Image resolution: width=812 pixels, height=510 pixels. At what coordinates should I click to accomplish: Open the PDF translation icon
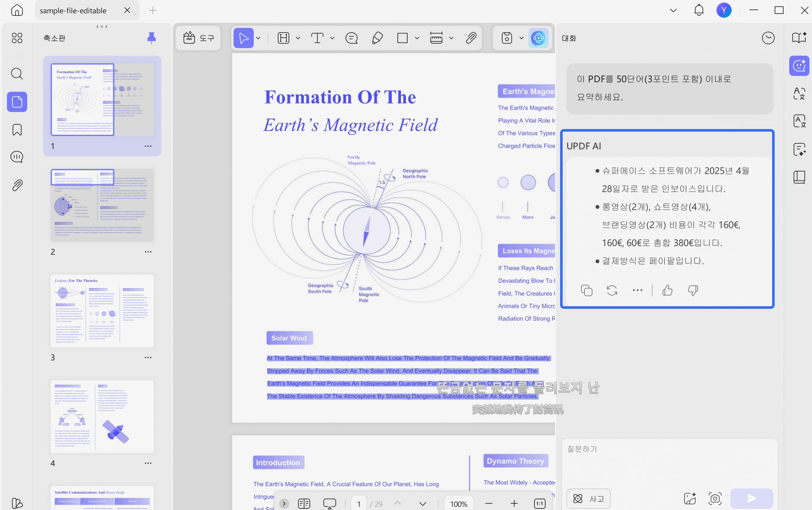coord(799,121)
